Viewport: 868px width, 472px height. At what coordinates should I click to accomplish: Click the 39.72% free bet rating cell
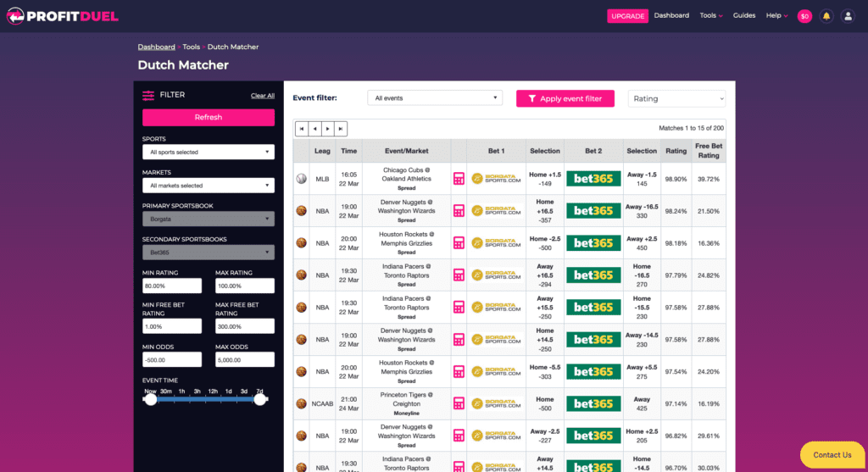(x=709, y=180)
